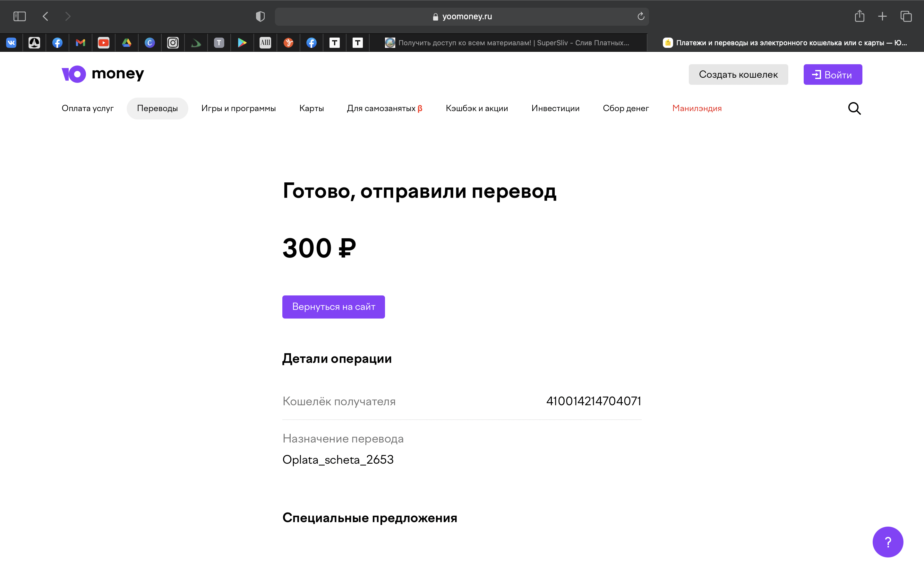The width and height of the screenshot is (924, 578).
Task: Open the YouTube pinned tab
Action: tap(104, 43)
